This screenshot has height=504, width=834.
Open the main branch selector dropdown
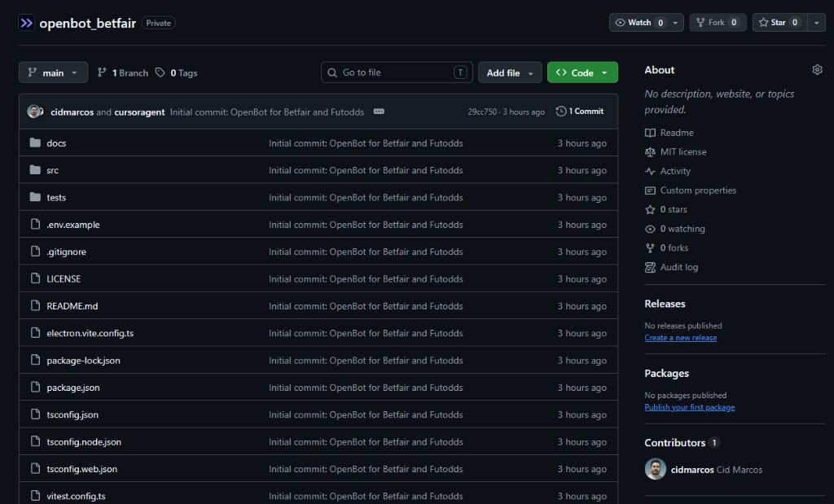pos(53,72)
